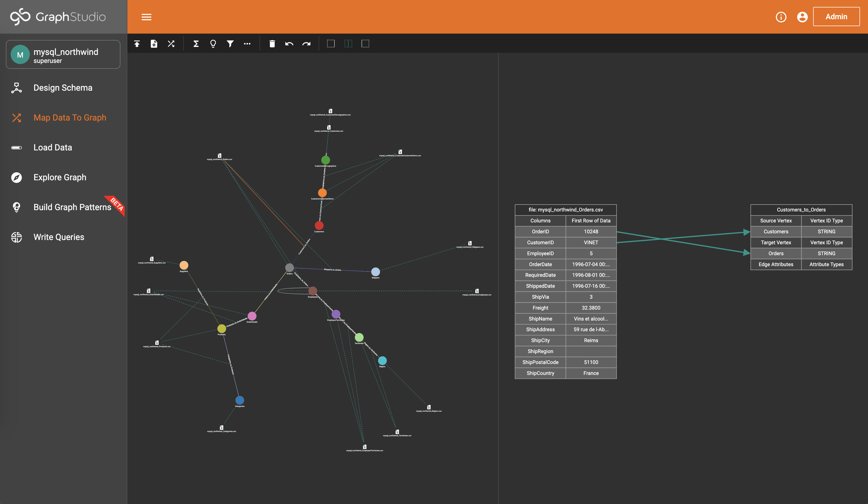This screenshot has height=504, width=868.
Task: Toggle the middle split-view selection mode
Action: point(348,43)
